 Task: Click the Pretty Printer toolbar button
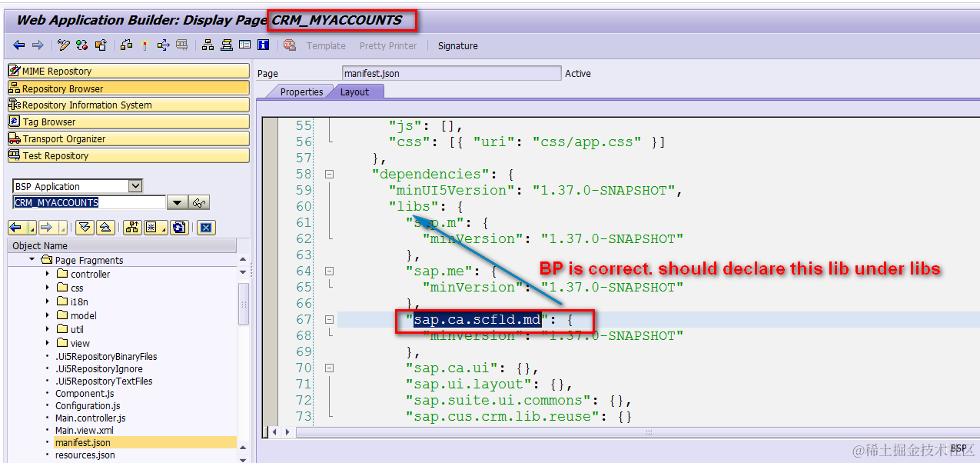[x=388, y=46]
